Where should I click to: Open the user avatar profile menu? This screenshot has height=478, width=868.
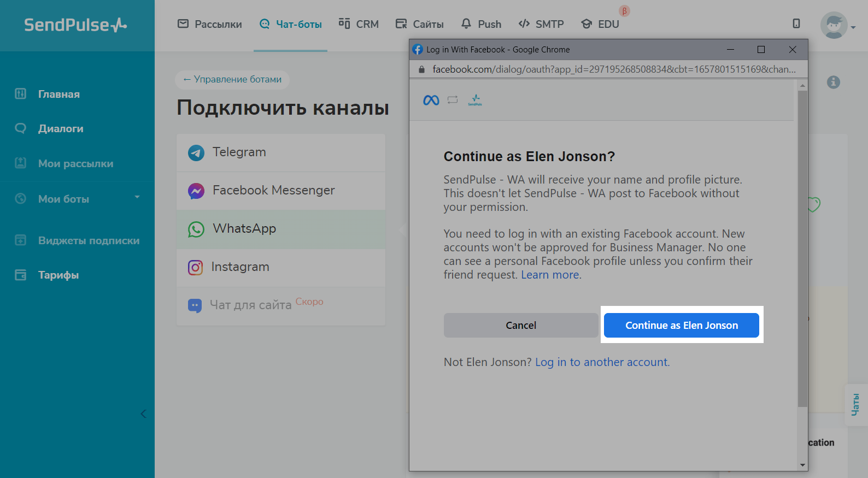pyautogui.click(x=834, y=25)
